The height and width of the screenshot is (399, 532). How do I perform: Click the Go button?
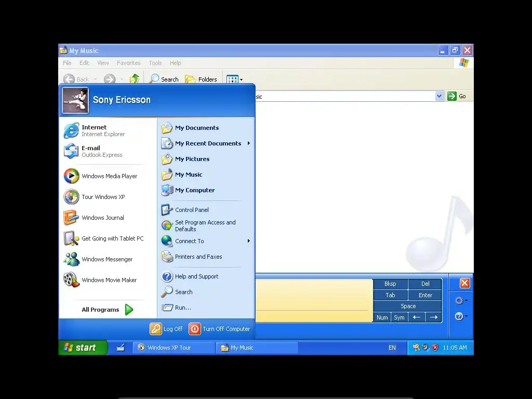click(457, 96)
